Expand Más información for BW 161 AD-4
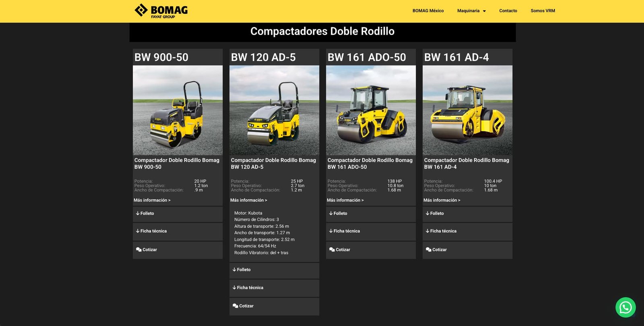 tap(442, 200)
